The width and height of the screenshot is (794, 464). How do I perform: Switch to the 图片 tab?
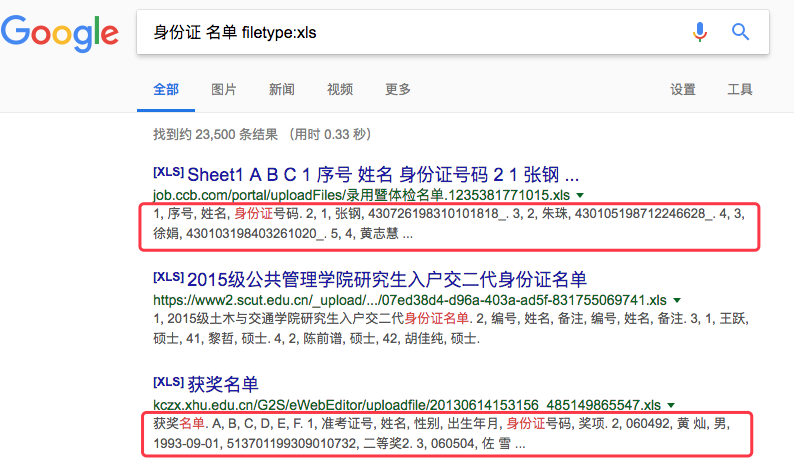pyautogui.click(x=224, y=90)
